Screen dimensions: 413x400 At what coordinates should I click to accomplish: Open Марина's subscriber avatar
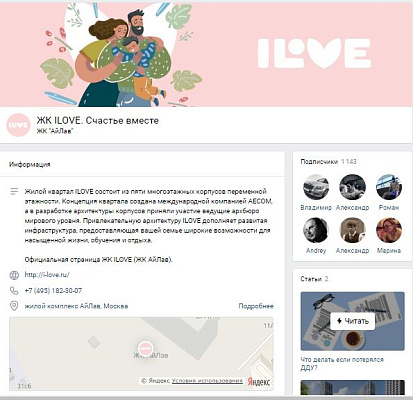point(389,230)
